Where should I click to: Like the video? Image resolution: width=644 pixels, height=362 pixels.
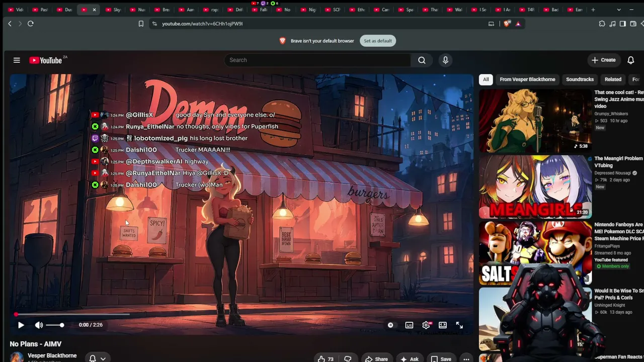[326, 359]
